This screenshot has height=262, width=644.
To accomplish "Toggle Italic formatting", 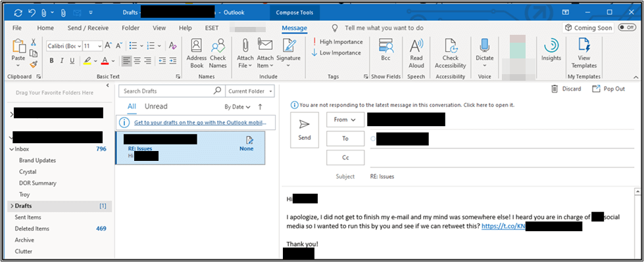I will tap(62, 60).
